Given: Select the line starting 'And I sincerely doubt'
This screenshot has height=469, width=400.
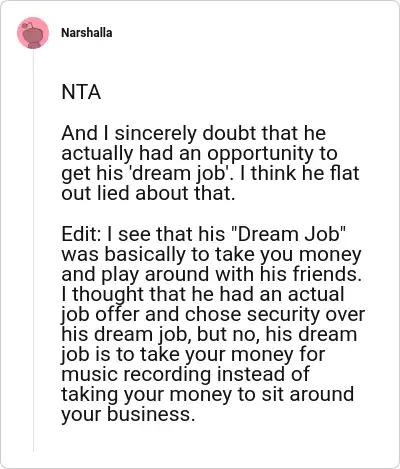Looking at the screenshot, I should coord(194,133).
